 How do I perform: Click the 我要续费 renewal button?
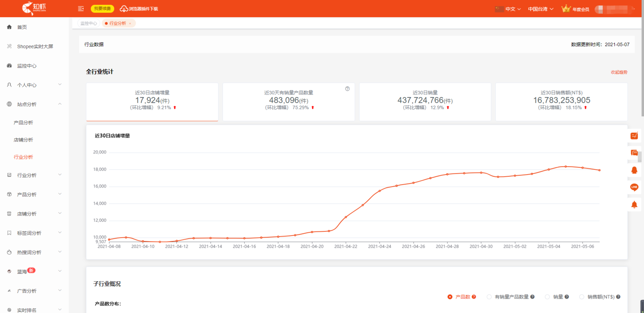click(102, 9)
